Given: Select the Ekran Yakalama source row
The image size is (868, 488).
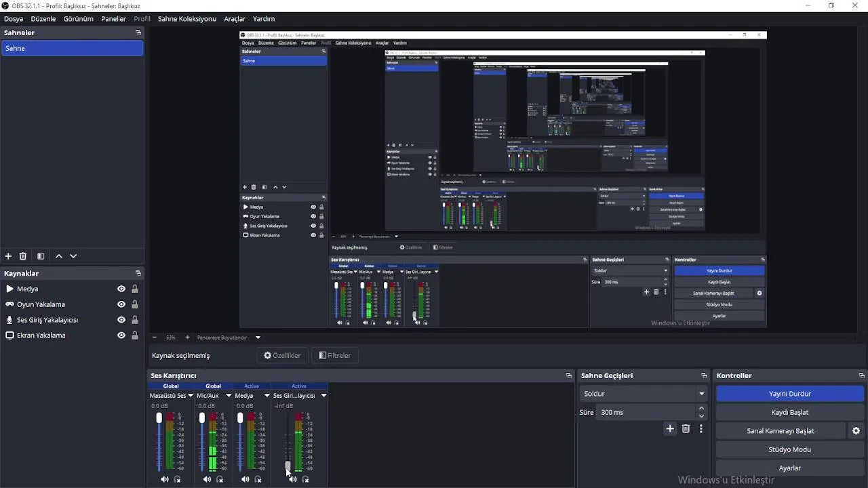Looking at the screenshot, I should (x=72, y=335).
